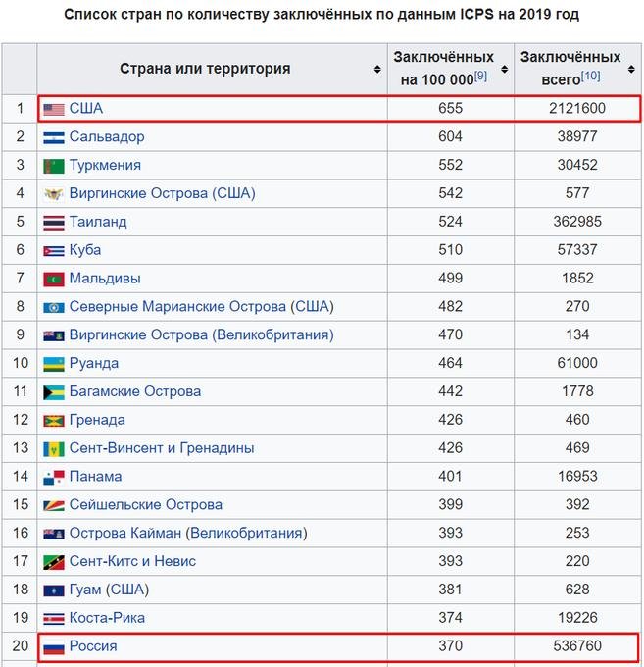Click the Cuba flag icon

point(54,251)
